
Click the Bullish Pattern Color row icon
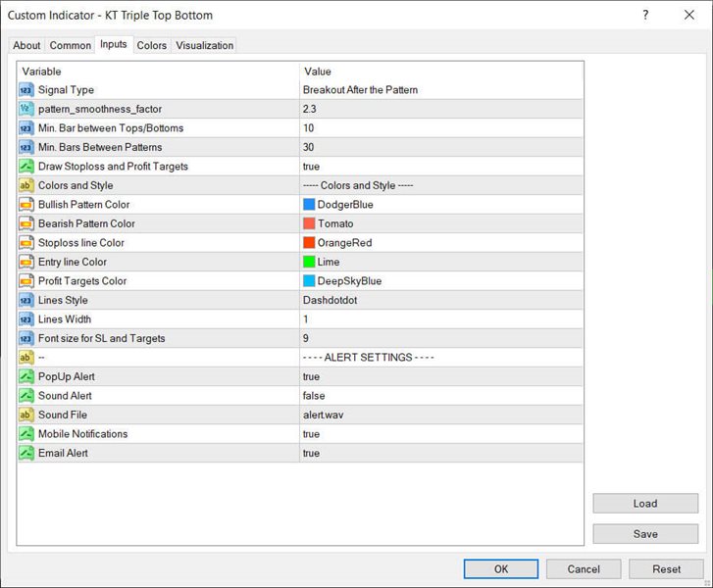[x=26, y=205]
